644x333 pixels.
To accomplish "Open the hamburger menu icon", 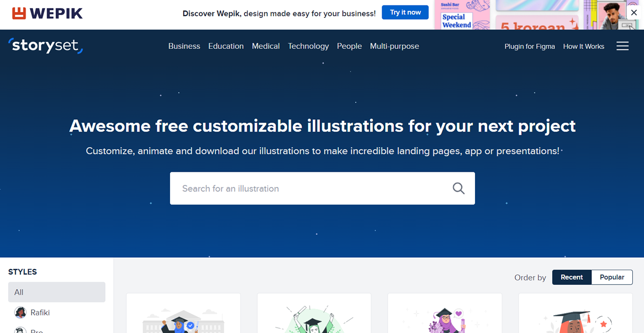I will 623,46.
